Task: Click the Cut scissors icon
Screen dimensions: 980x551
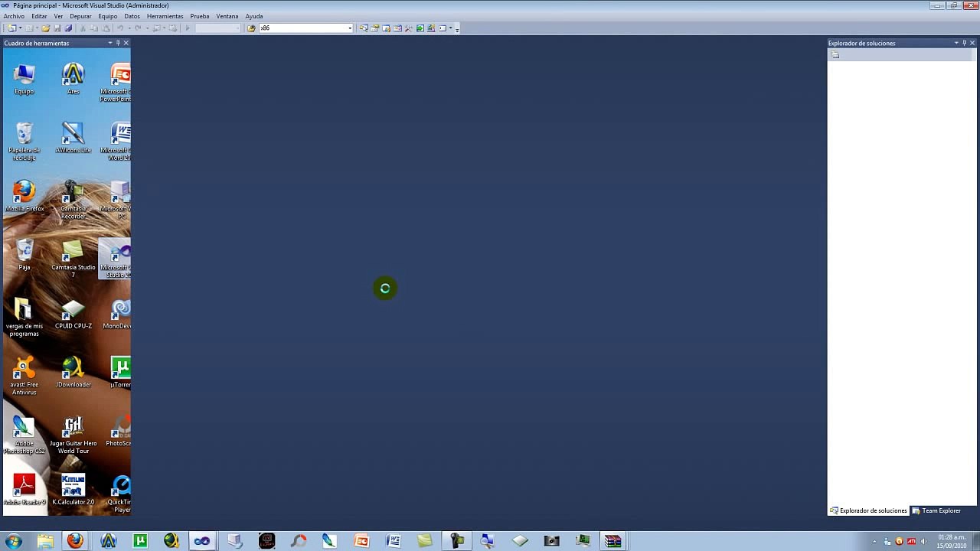Action: [x=83, y=28]
